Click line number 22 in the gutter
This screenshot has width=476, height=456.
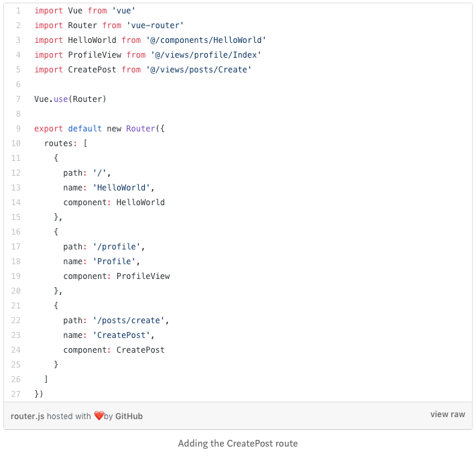15,321
